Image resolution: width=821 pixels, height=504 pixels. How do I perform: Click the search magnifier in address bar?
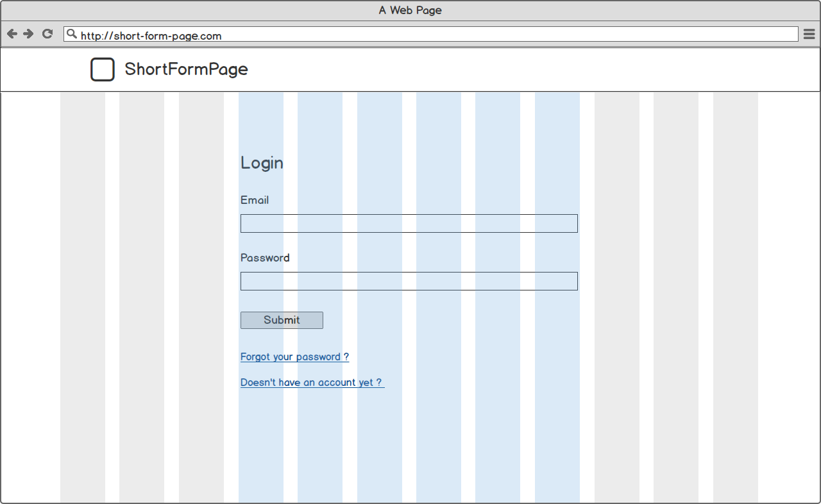(x=72, y=34)
